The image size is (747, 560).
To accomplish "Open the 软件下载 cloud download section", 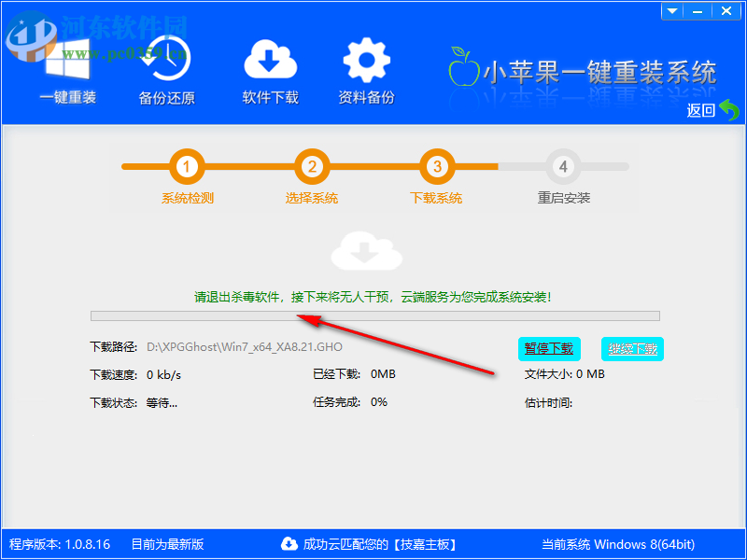I will pyautogui.click(x=270, y=58).
